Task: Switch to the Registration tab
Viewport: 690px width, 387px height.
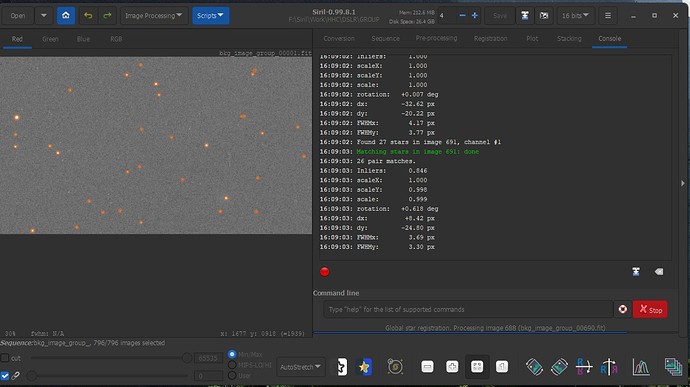Action: [x=491, y=39]
